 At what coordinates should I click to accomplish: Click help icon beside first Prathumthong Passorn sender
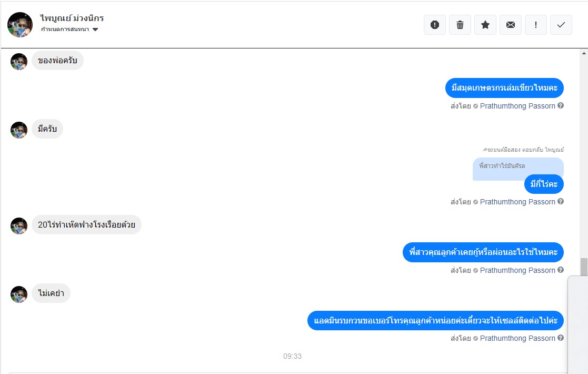pyautogui.click(x=561, y=106)
